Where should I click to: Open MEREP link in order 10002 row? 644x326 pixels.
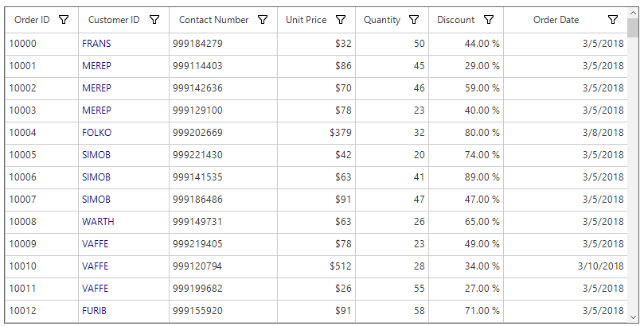coord(96,87)
